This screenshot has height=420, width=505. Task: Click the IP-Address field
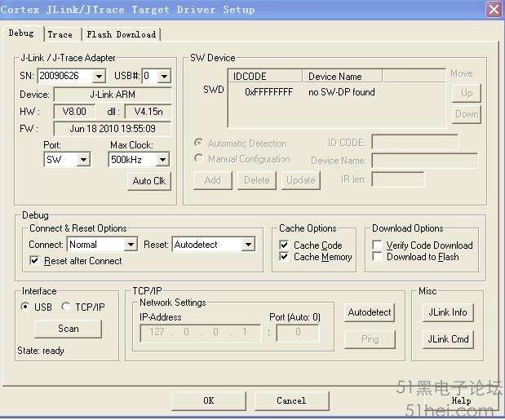point(201,333)
